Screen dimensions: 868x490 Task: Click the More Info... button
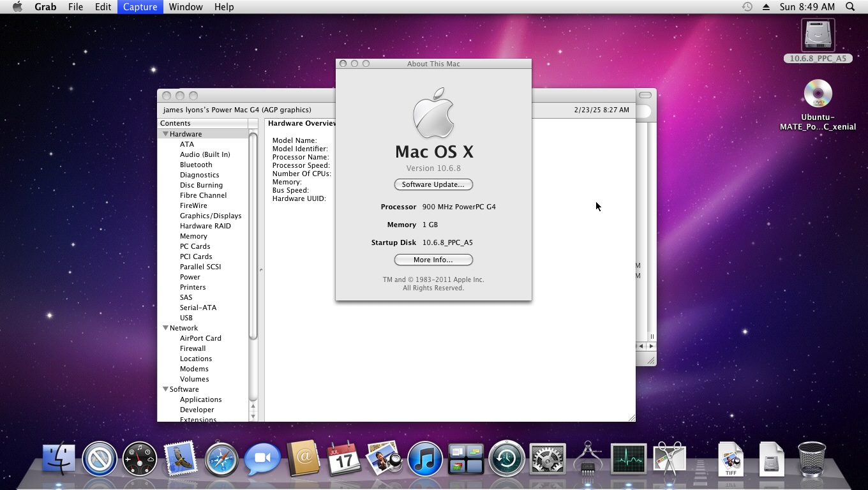[x=433, y=260]
